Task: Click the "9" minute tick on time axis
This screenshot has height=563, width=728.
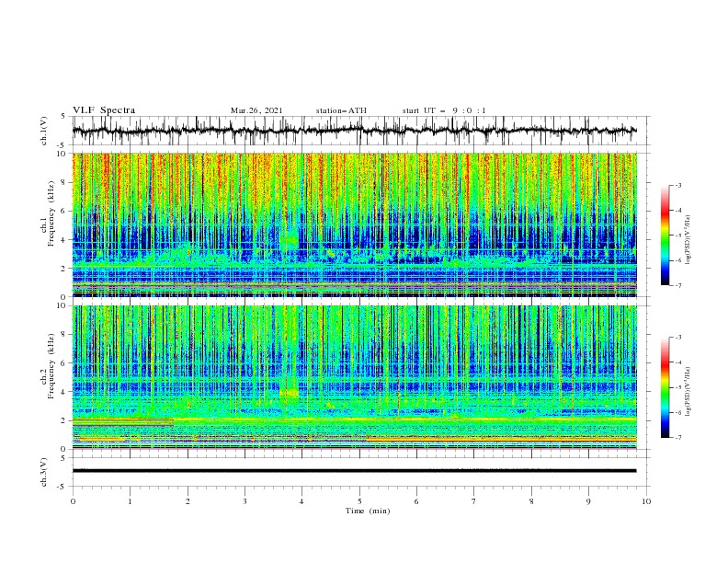Action: 588,501
